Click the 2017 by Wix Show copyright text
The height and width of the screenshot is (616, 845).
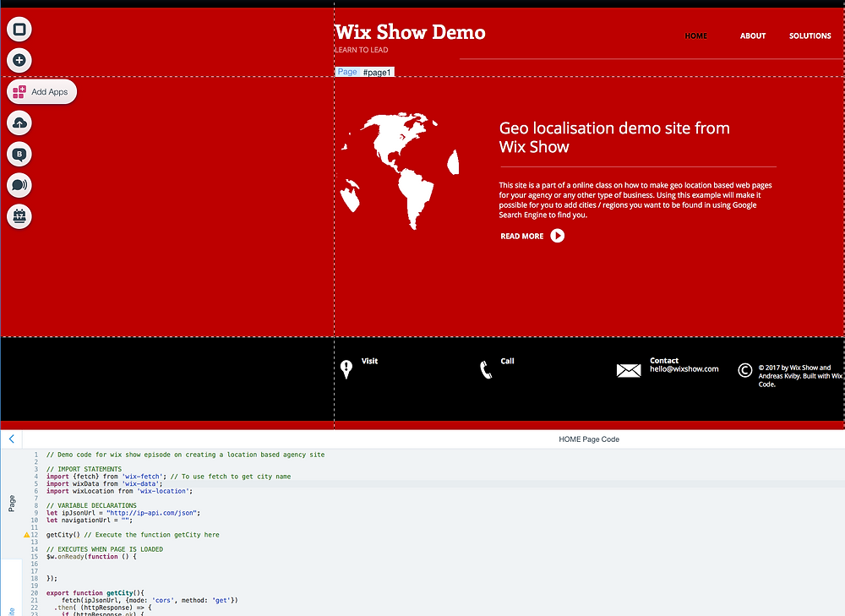(800, 376)
